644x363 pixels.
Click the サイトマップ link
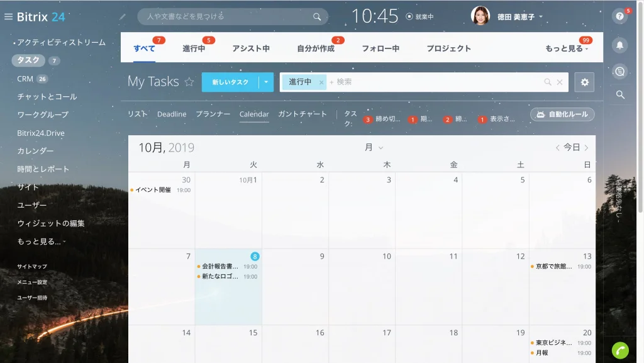32,267
